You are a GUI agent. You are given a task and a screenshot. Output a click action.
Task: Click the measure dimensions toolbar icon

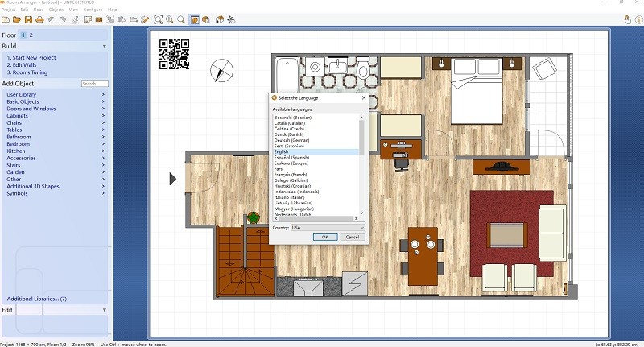point(133,19)
